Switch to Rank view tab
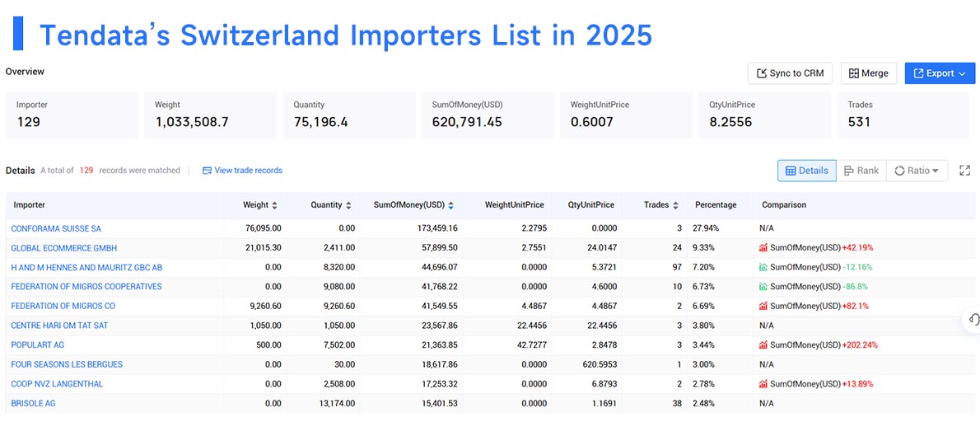This screenshot has width=980, height=422. [x=861, y=171]
